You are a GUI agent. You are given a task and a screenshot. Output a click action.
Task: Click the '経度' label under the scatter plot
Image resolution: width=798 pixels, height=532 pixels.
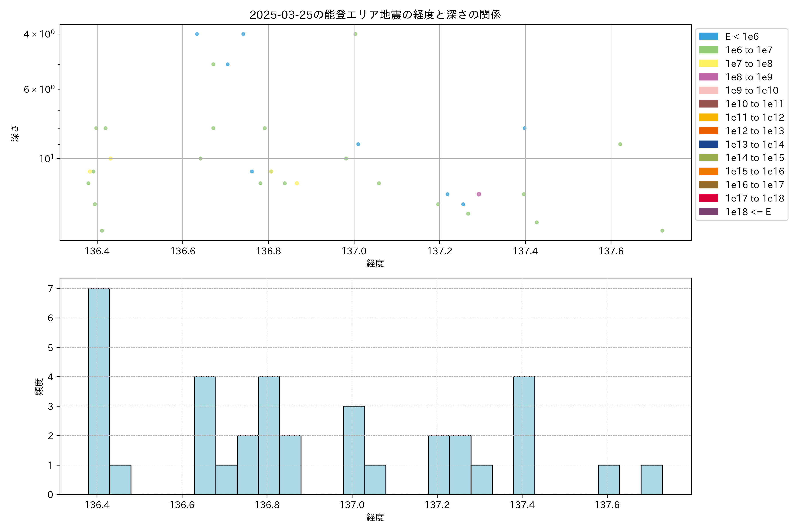(375, 263)
